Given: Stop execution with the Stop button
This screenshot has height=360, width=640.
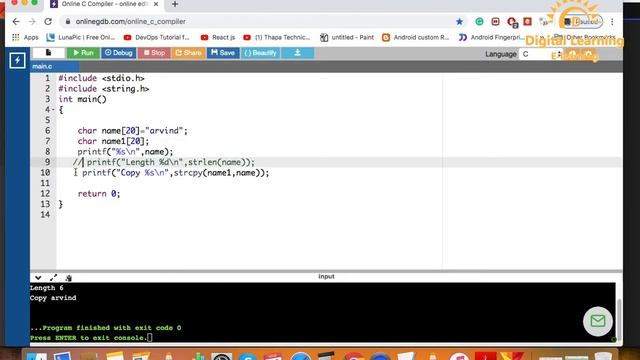Looking at the screenshot, I should 154,53.
